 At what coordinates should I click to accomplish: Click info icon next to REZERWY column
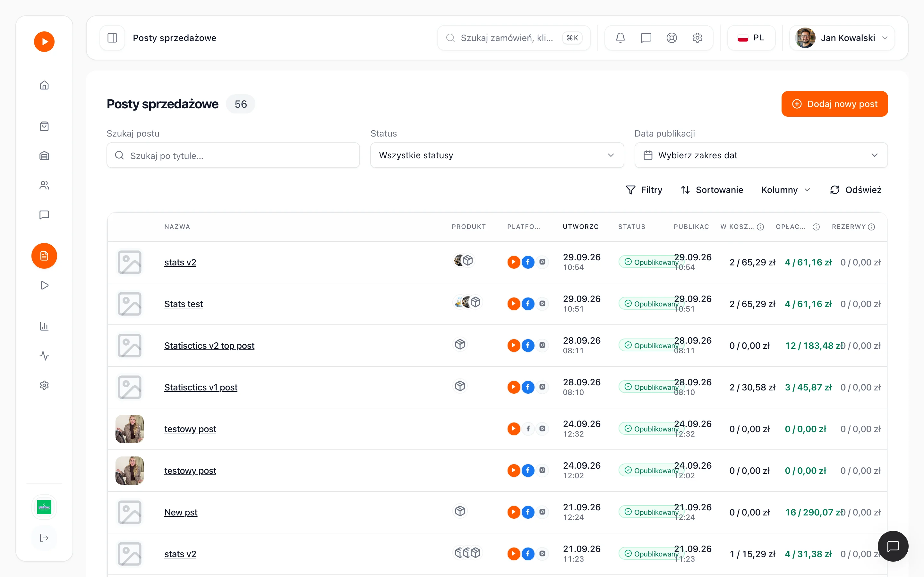click(872, 227)
